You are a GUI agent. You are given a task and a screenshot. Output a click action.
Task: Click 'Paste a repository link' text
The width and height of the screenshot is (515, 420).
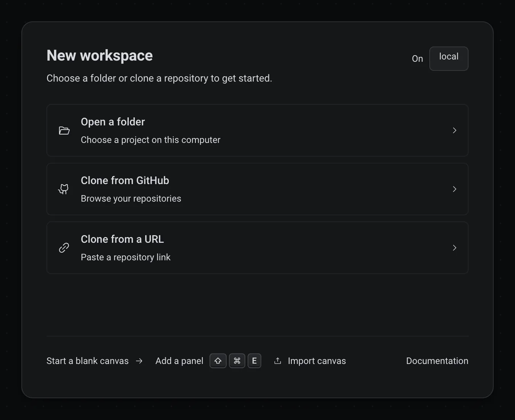click(125, 257)
